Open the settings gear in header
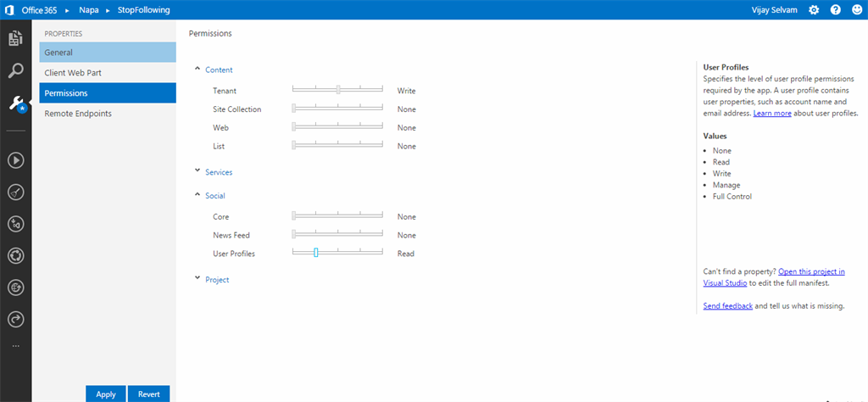 (x=814, y=10)
